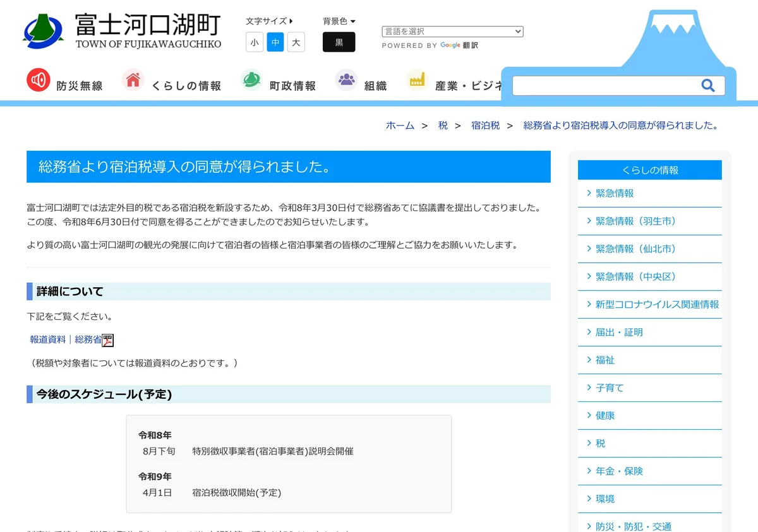Viewport: 758px width, 532px height.
Task: Click the 令和9年 schedule label
Action: (x=155, y=476)
